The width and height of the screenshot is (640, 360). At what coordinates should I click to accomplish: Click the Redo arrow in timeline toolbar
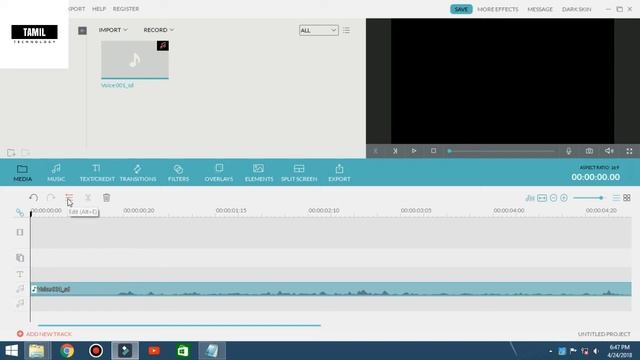[51, 198]
